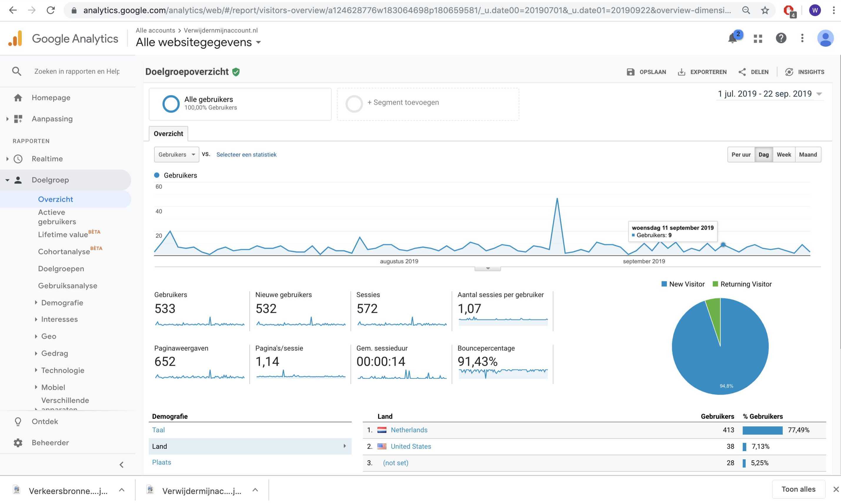Image resolution: width=841 pixels, height=504 pixels.
Task: Open Gebruiksanalyse report
Action: coord(68,286)
